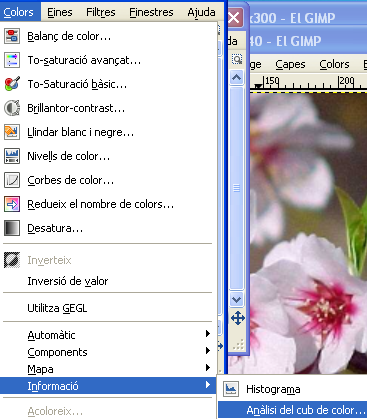The height and width of the screenshot is (419, 367).
Task: Click the zoom magnifier icon above the scrollbar
Action: [x=237, y=60]
